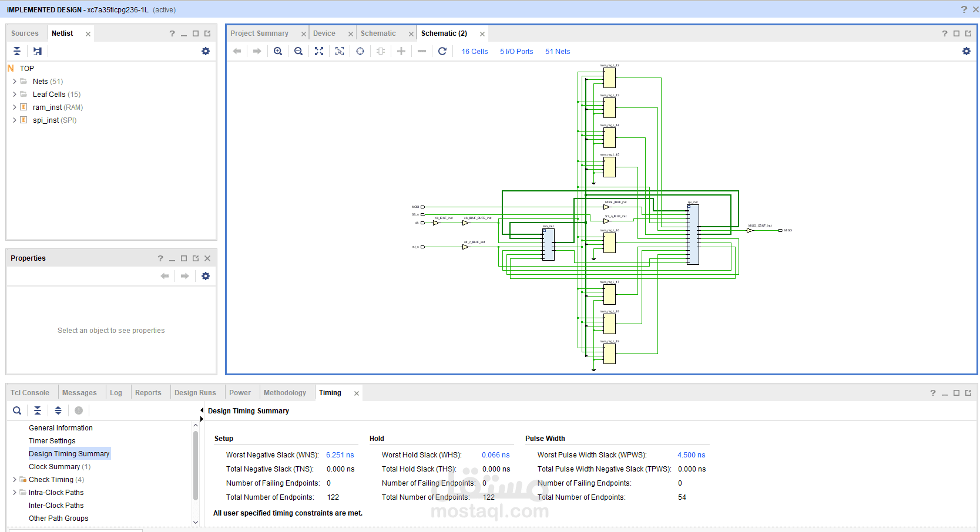Open the Methodology tab
980x532 pixels.
[285, 393]
